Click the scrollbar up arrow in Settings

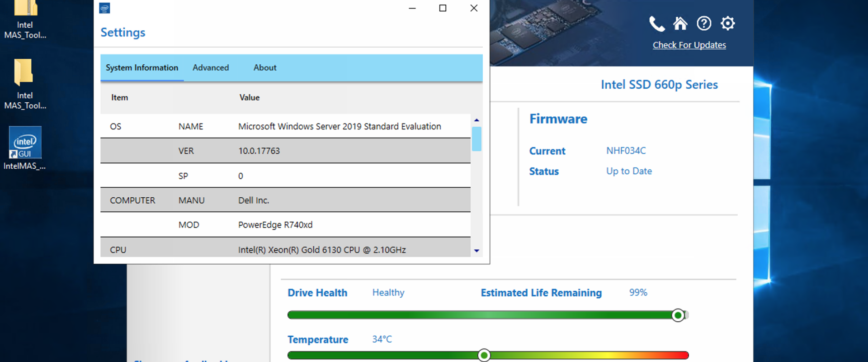[476, 120]
